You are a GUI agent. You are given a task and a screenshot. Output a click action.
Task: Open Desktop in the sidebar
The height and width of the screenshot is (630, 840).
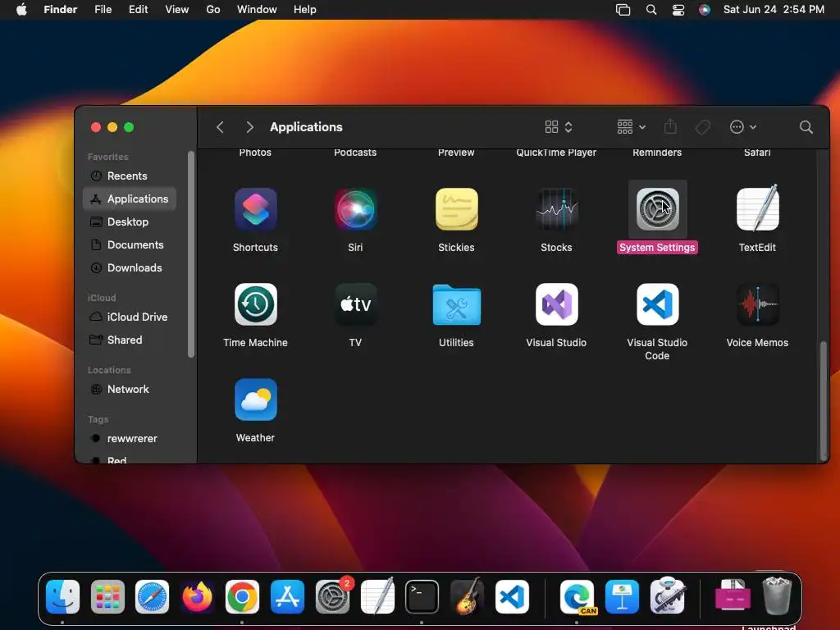tap(130, 221)
